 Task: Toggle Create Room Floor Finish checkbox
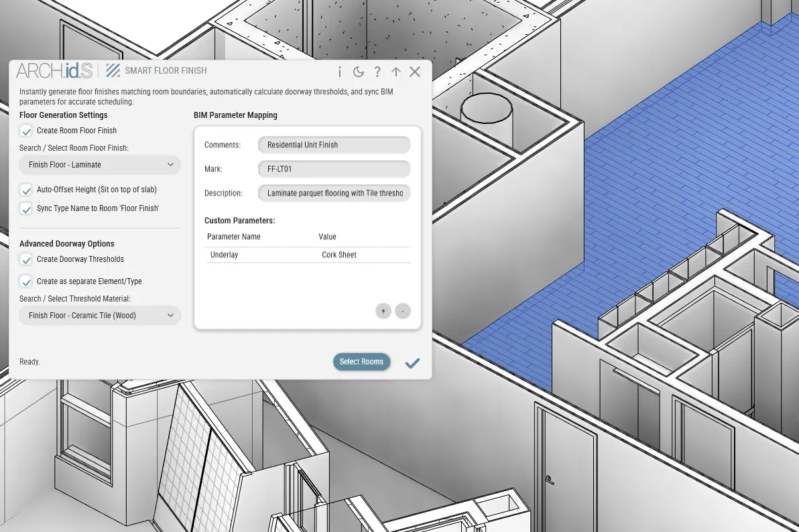(26, 131)
